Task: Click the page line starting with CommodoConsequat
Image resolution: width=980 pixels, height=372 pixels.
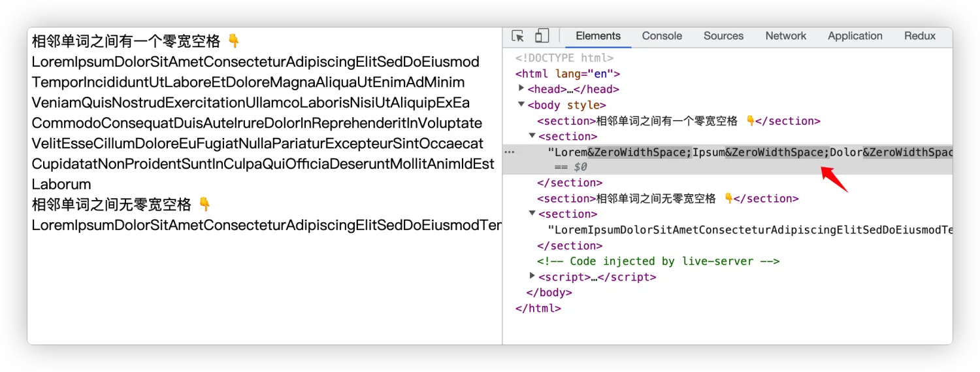Action: coord(257,124)
